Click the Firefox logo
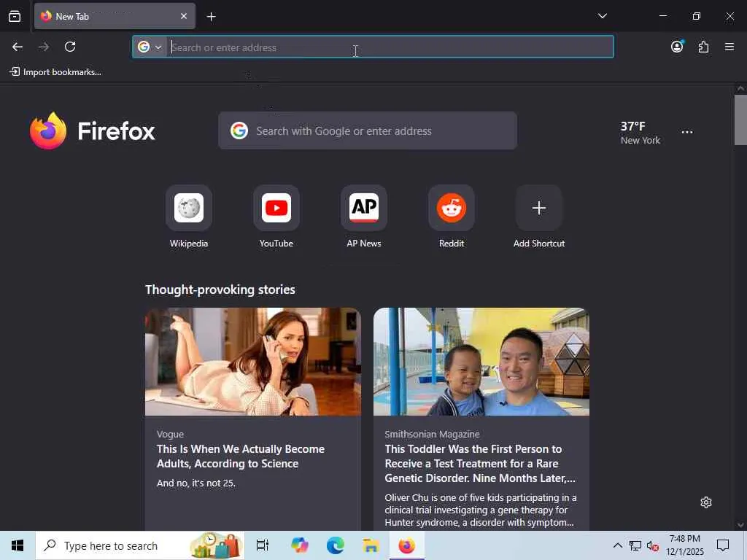The height and width of the screenshot is (560, 747). pos(93,131)
